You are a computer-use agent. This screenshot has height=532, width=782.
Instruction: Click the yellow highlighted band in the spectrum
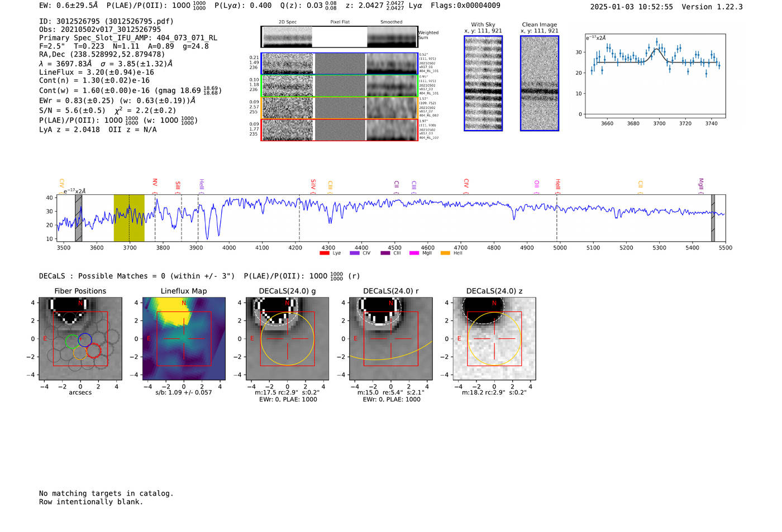click(x=129, y=218)
